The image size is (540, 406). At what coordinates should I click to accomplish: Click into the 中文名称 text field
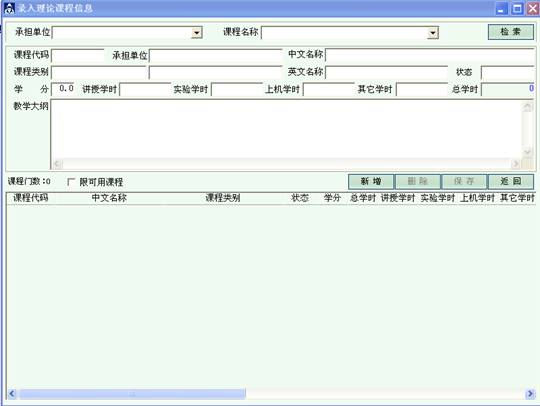(430, 55)
